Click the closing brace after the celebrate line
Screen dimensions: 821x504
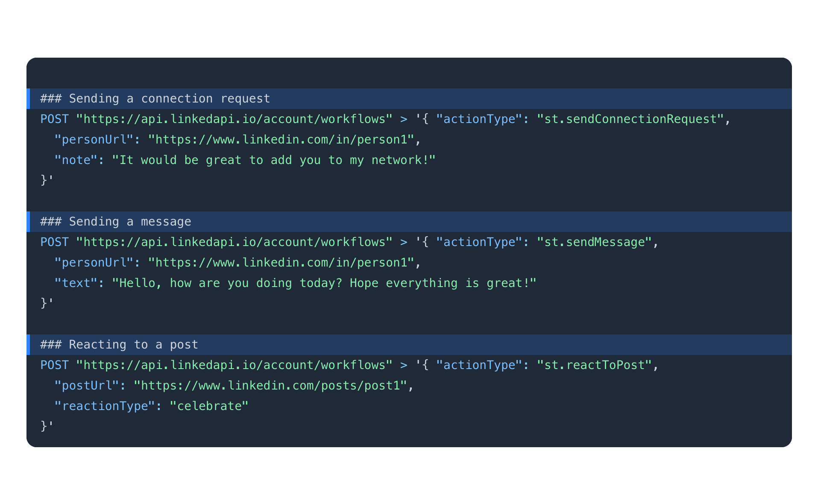pos(44,426)
